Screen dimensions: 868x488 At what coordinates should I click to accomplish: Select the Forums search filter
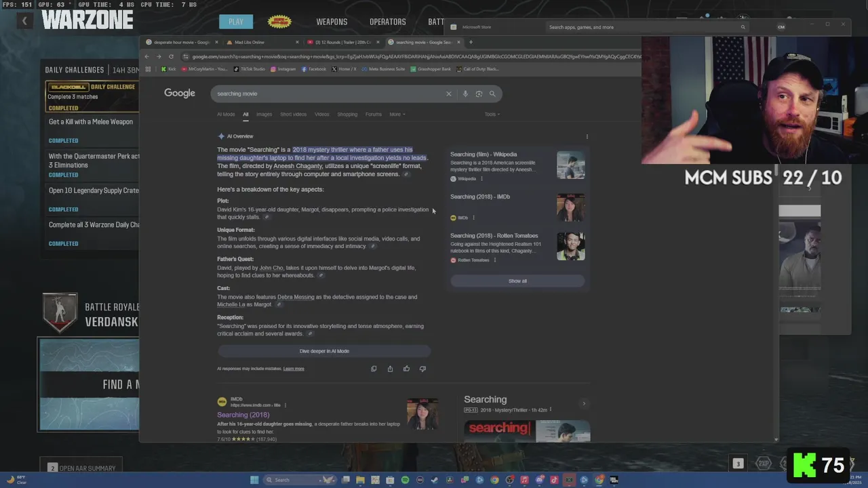coord(374,114)
